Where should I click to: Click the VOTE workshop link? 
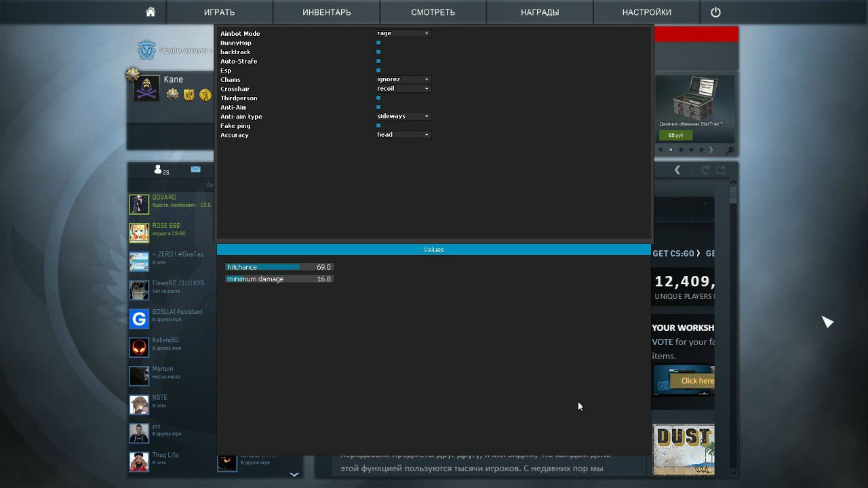[663, 342]
